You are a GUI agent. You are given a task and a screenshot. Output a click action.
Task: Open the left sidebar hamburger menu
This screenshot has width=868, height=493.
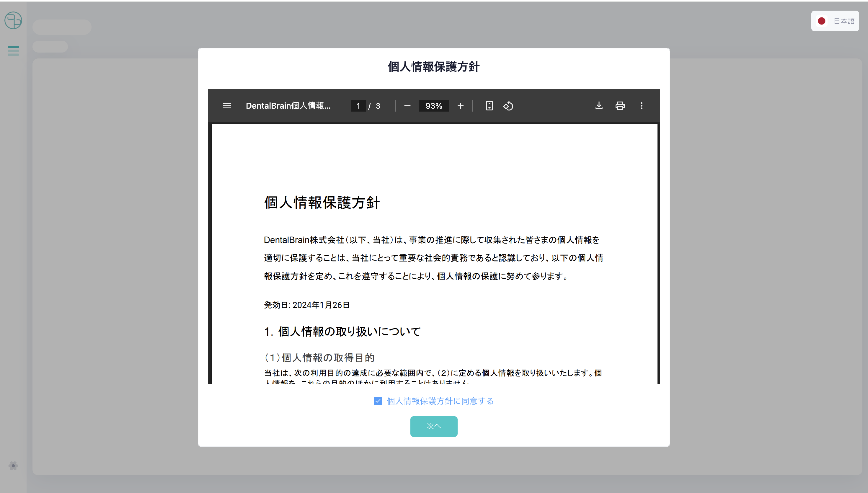13,51
